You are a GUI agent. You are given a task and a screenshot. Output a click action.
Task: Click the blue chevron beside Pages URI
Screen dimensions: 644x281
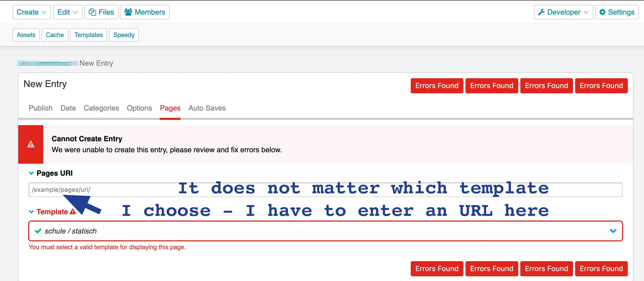coord(31,173)
